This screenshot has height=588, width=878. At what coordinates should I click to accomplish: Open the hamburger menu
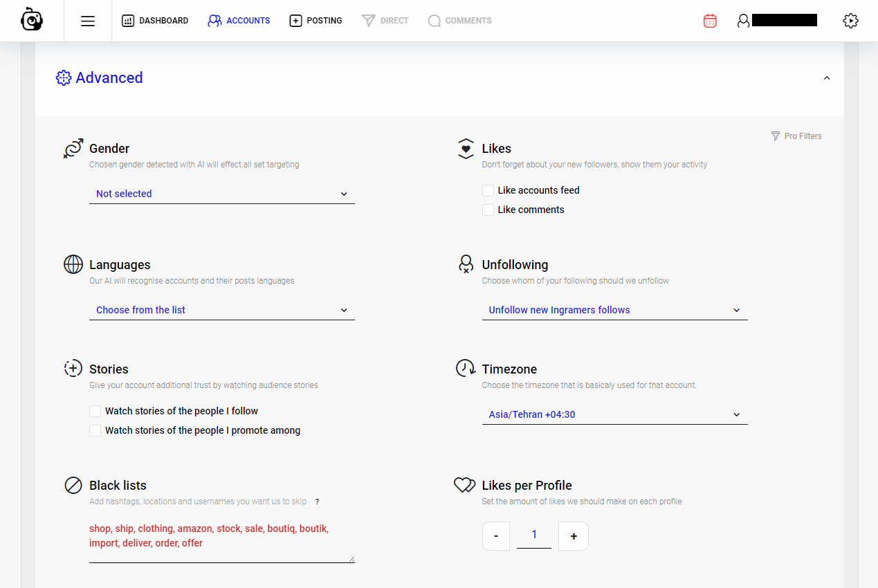[88, 21]
